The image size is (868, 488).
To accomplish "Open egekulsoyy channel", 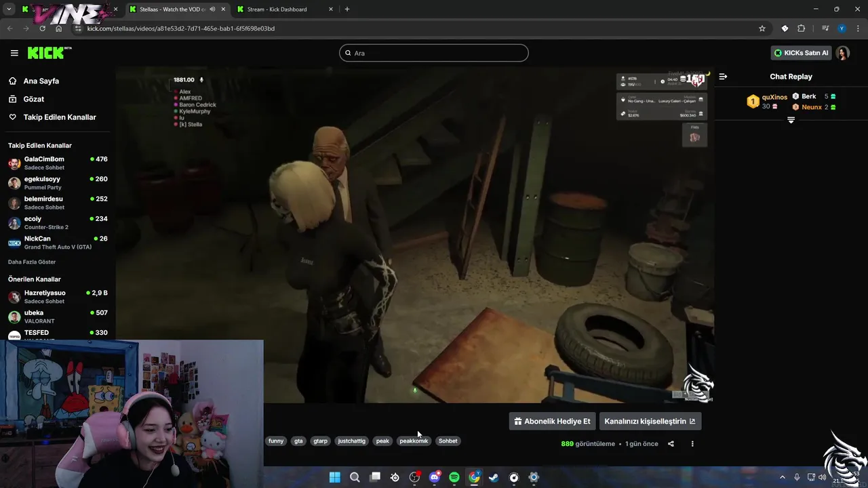I will [58, 183].
